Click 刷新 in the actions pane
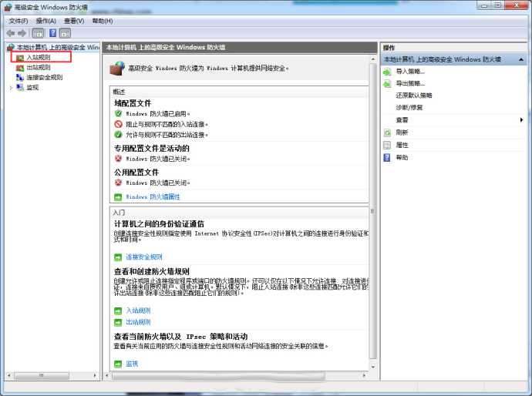 tap(402, 133)
